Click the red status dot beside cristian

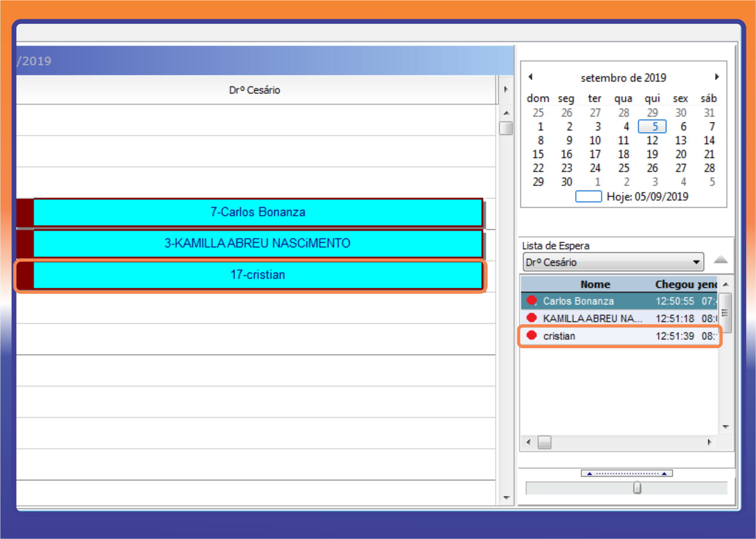pos(532,336)
